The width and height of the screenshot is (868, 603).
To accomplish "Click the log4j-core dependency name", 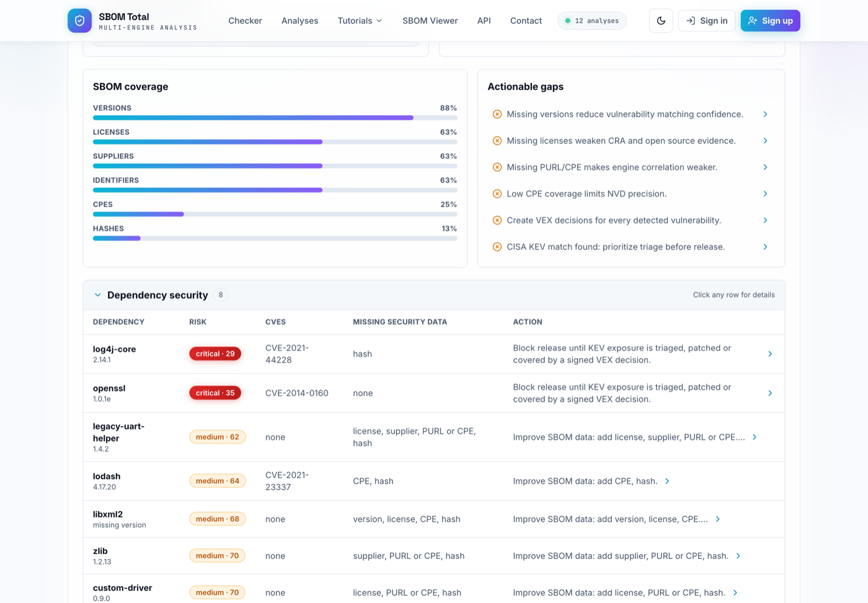I will [x=115, y=349].
